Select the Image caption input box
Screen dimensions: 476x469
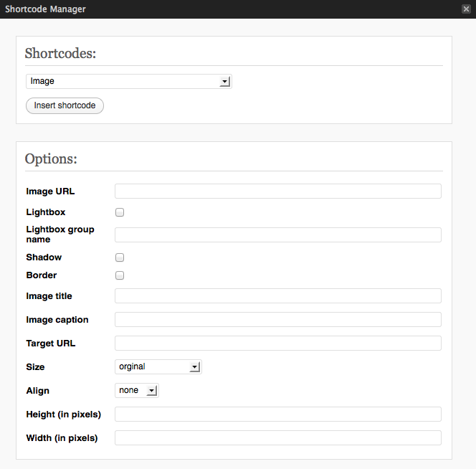click(x=277, y=320)
